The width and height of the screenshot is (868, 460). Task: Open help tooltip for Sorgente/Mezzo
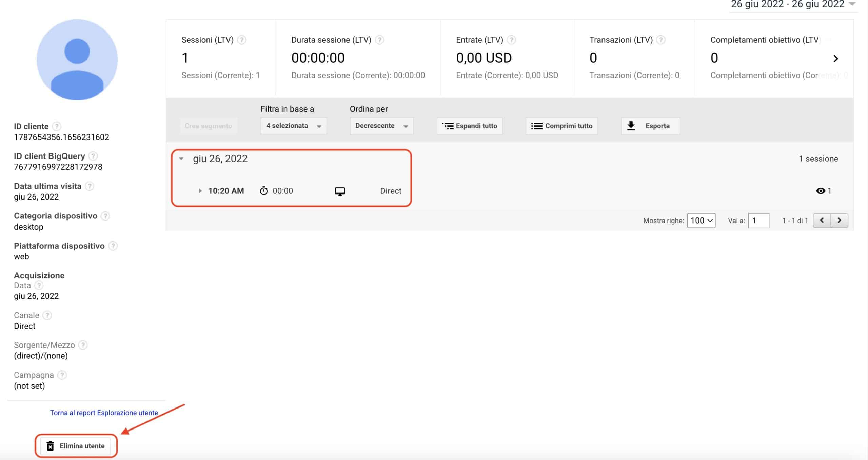pyautogui.click(x=82, y=345)
